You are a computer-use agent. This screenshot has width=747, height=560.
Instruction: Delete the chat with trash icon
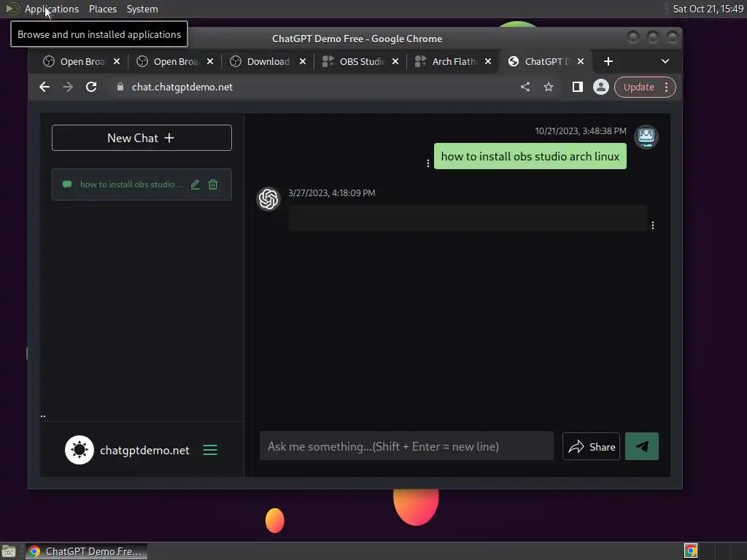pyautogui.click(x=213, y=184)
